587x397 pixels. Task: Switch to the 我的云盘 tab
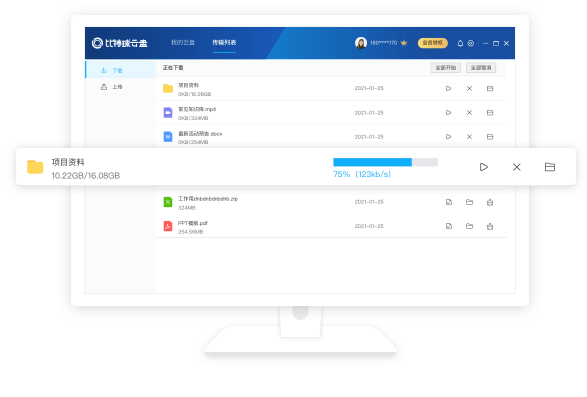183,42
